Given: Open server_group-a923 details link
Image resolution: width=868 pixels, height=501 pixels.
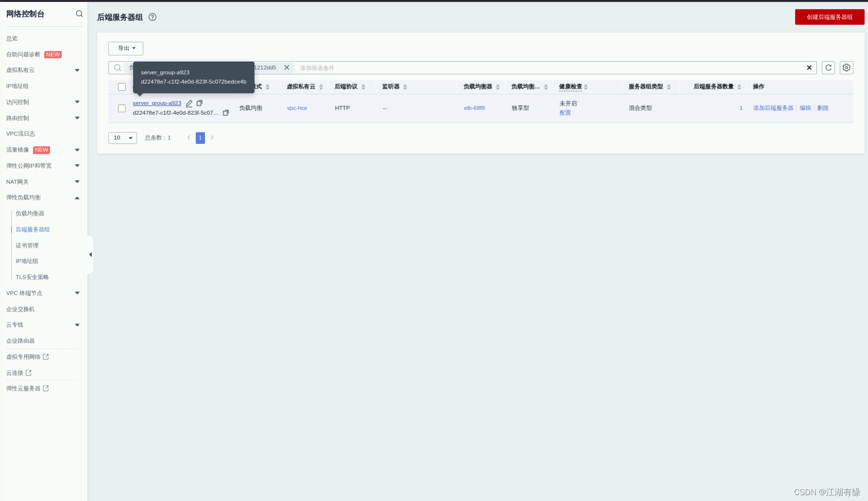Looking at the screenshot, I should 157,103.
